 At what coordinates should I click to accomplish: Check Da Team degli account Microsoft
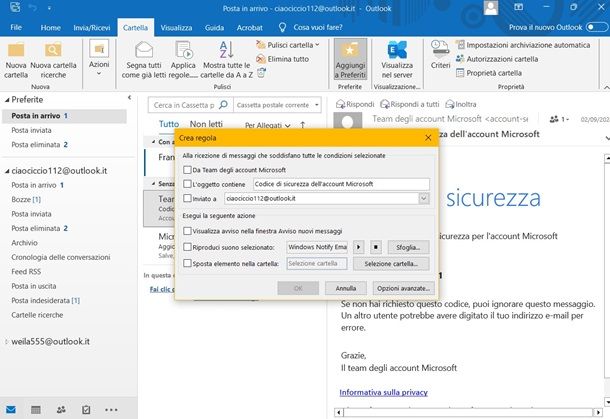(x=187, y=170)
